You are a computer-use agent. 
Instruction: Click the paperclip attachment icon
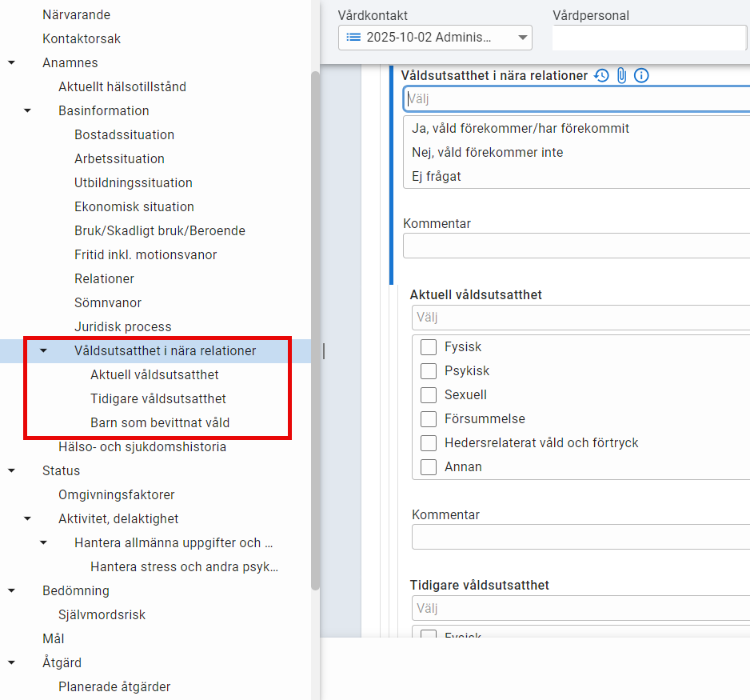click(621, 75)
